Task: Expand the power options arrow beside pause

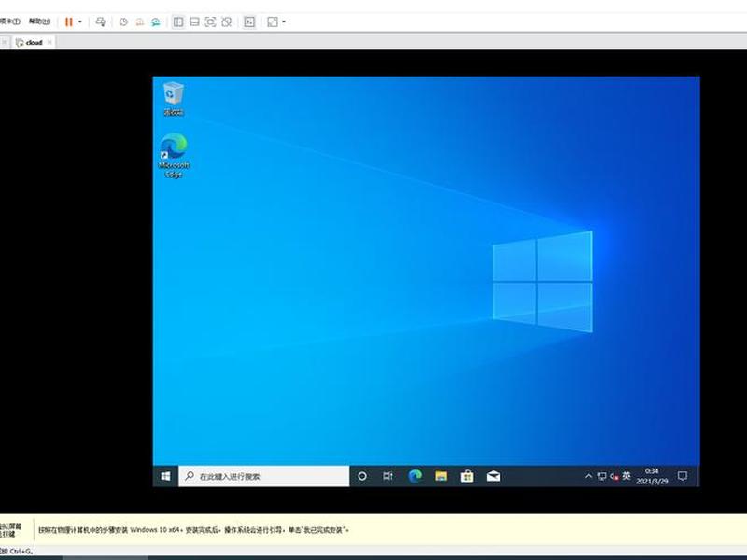Action: [80, 21]
